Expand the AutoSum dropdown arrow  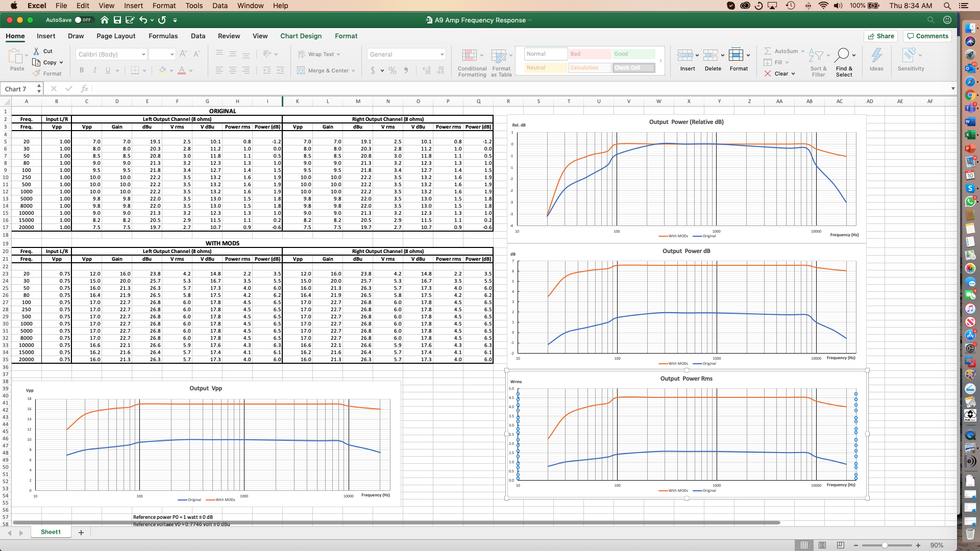click(803, 51)
